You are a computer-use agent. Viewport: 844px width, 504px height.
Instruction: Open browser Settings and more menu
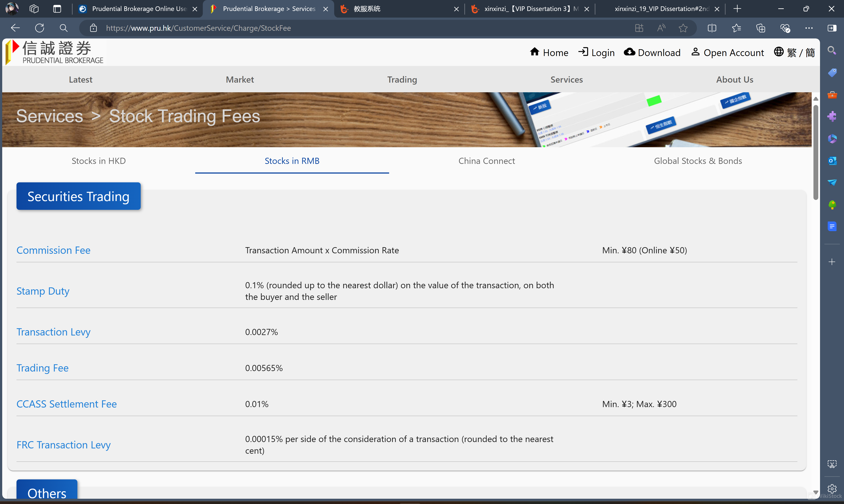pos(809,28)
